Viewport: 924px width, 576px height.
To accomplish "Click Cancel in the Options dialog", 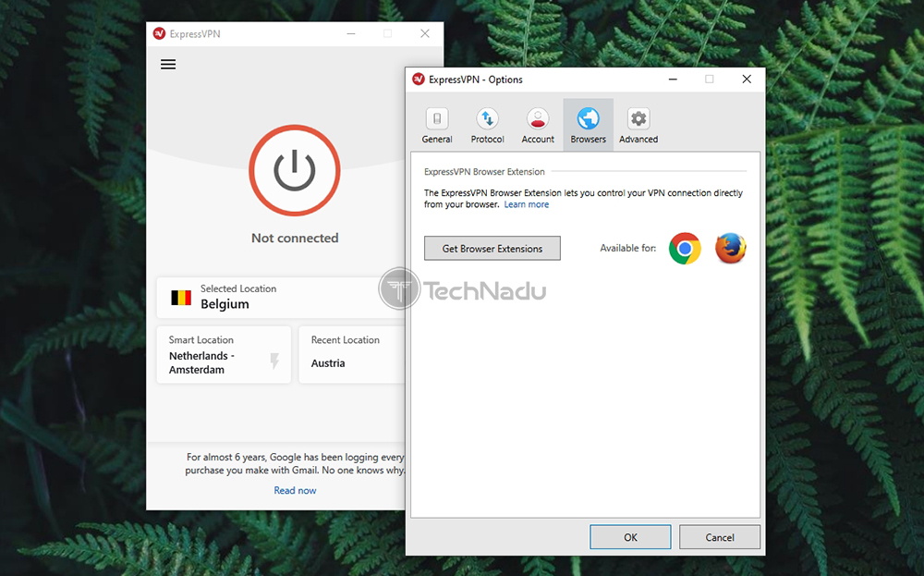I will click(720, 537).
